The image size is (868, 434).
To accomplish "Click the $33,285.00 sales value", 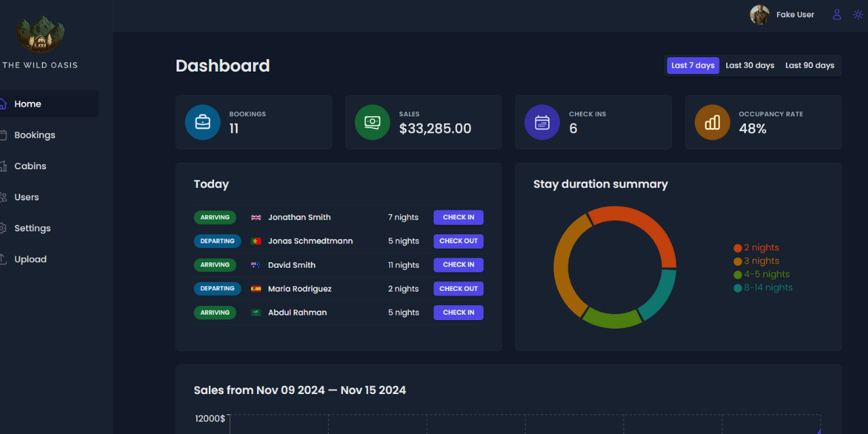I will tap(435, 129).
